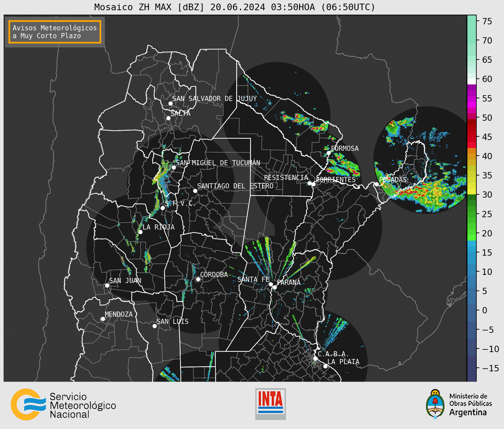Click the San Juan city marker
The image size is (504, 429).
[x=107, y=285]
